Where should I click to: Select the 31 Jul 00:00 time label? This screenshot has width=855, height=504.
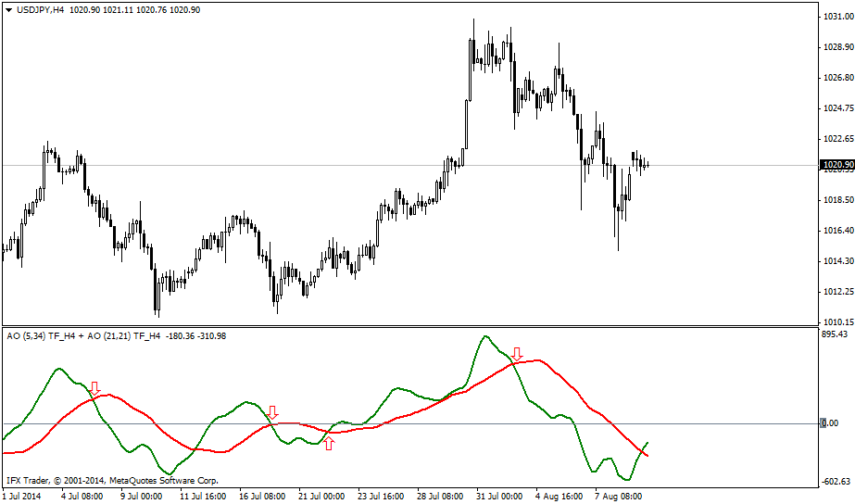(x=499, y=497)
